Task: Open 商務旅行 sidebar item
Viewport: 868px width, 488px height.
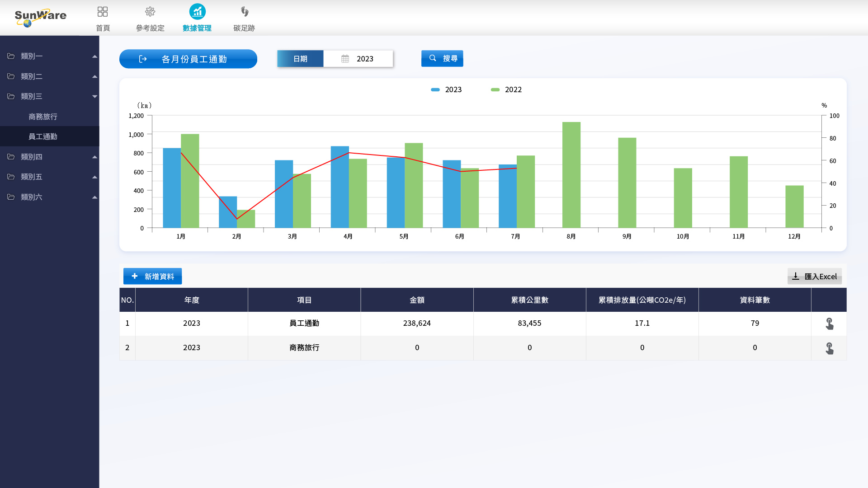Action: 43,117
